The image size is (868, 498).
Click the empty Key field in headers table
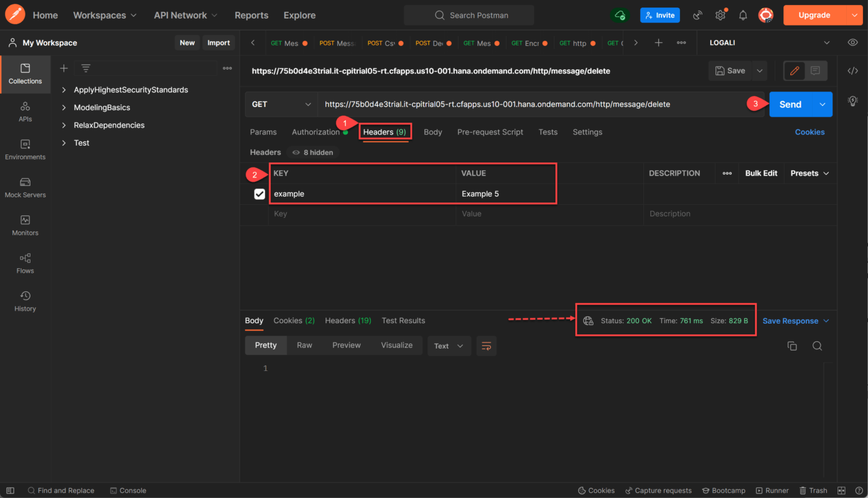click(x=362, y=214)
